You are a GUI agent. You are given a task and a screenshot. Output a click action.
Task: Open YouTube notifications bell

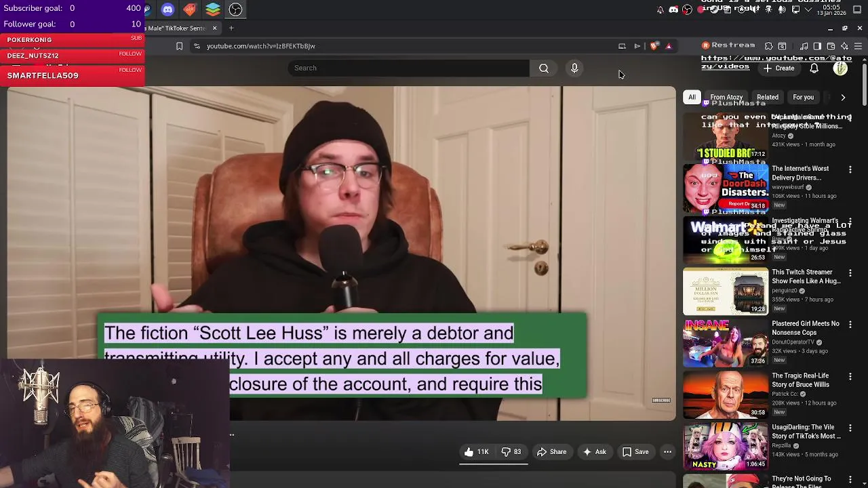[x=814, y=68]
